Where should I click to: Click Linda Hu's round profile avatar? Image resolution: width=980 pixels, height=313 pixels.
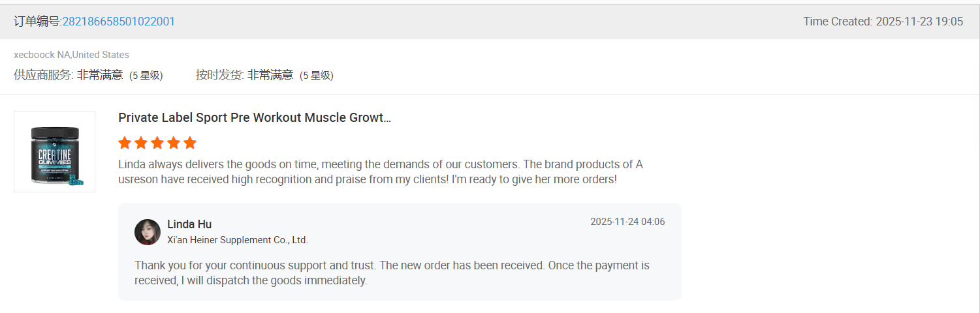click(148, 232)
